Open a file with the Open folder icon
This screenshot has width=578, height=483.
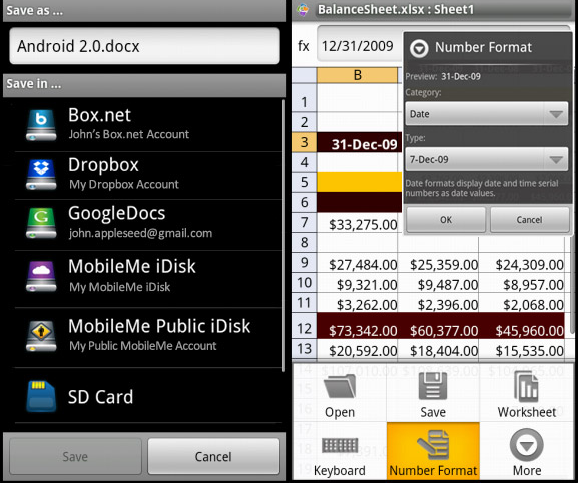340,386
